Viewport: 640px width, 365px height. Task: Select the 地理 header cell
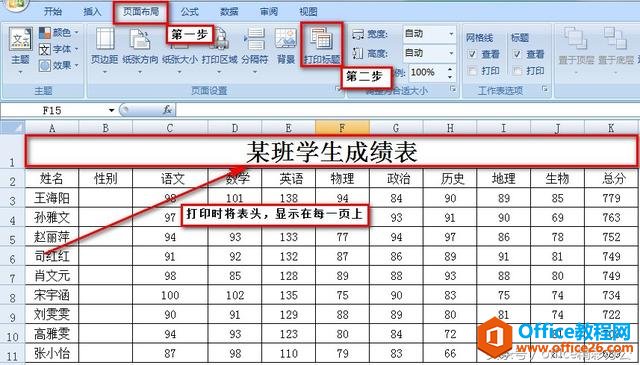504,178
